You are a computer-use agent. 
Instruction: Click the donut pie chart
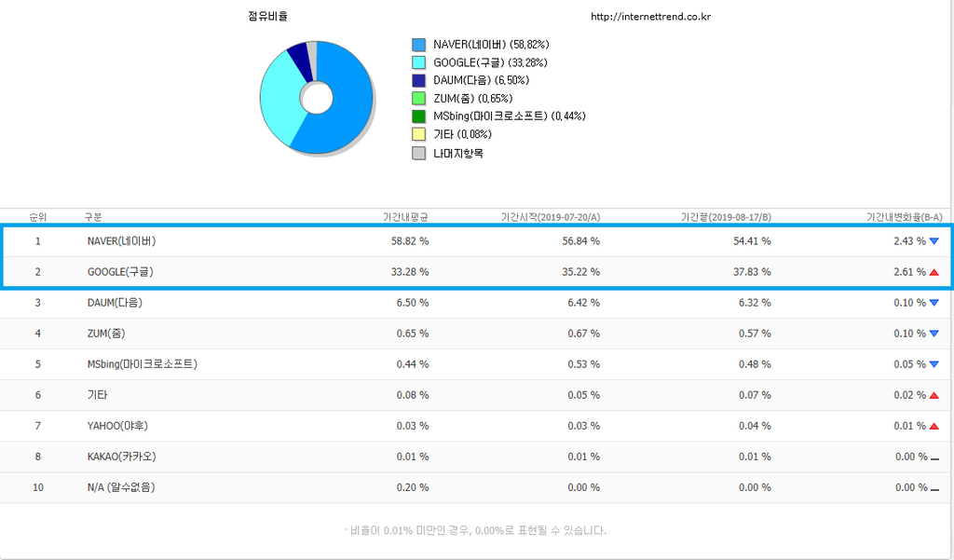click(317, 98)
